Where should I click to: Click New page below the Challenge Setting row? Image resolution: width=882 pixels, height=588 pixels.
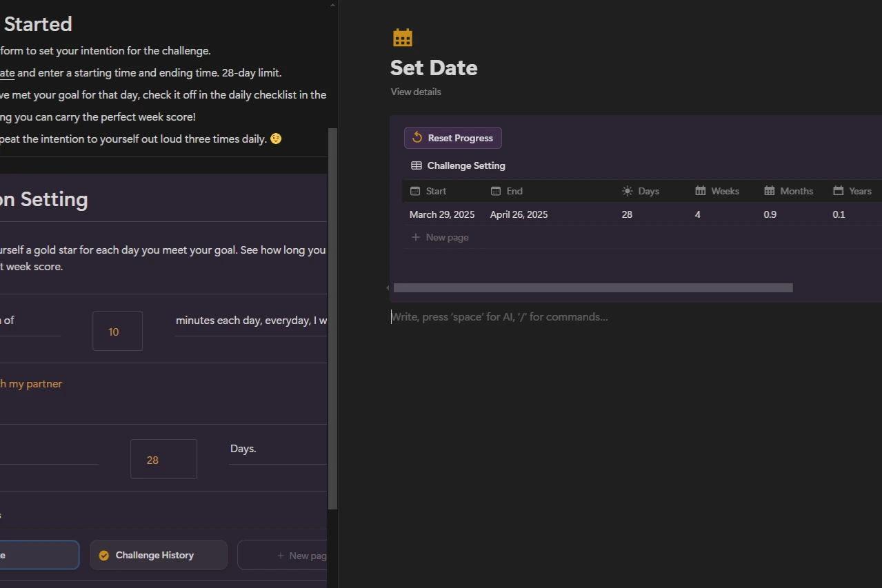point(440,236)
